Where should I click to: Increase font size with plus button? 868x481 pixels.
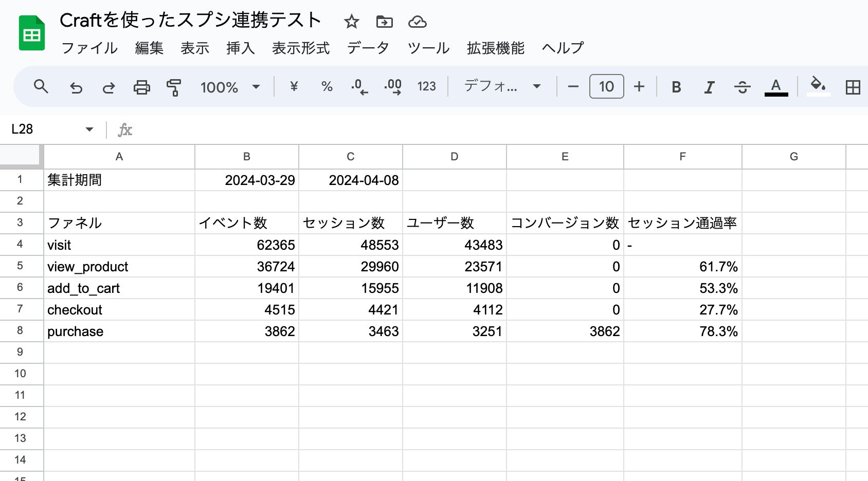point(639,86)
